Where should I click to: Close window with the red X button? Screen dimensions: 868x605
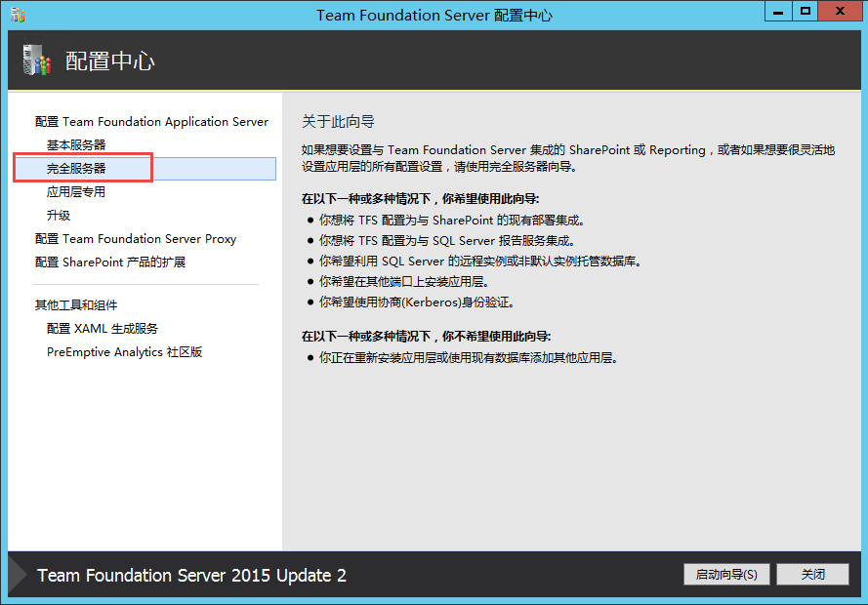[x=840, y=11]
